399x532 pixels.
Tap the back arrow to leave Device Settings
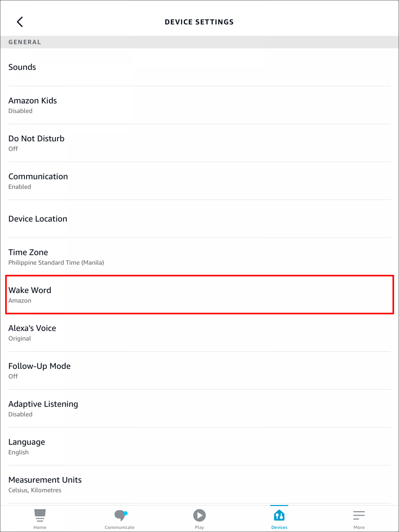pyautogui.click(x=20, y=21)
